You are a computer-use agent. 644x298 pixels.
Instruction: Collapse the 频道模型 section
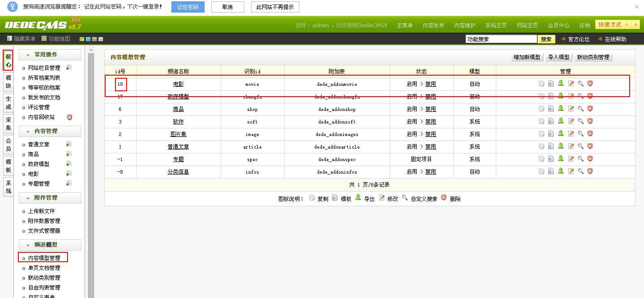(x=50, y=245)
